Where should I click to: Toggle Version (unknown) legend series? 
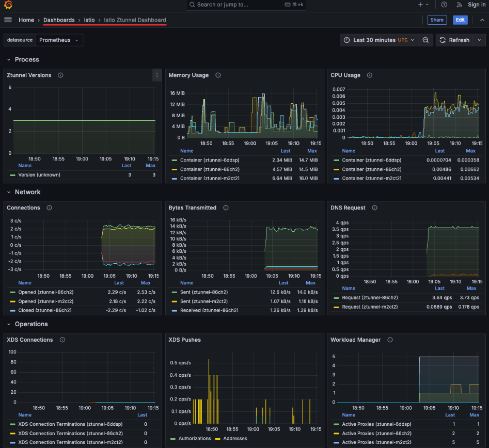coord(39,175)
